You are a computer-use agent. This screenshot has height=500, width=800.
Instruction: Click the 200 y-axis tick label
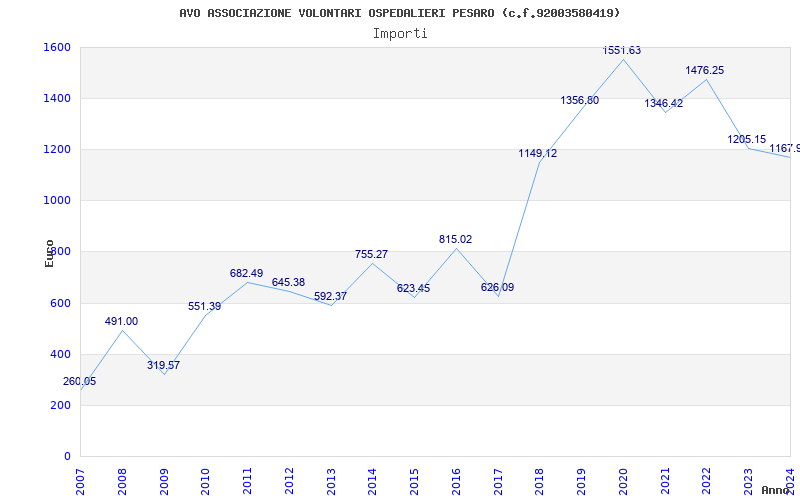[61, 406]
